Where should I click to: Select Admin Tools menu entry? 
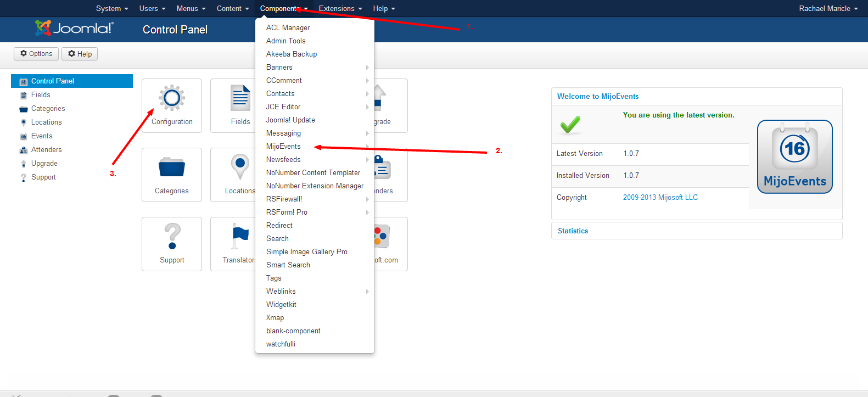coord(315,41)
